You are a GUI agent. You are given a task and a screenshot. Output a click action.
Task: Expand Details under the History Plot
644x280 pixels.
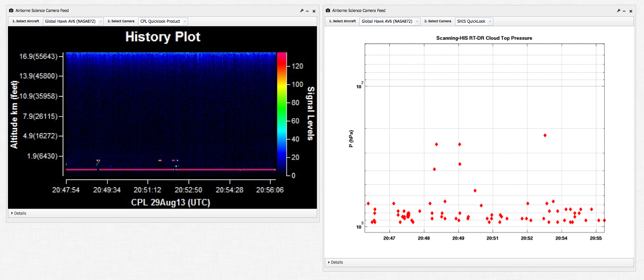click(x=19, y=213)
